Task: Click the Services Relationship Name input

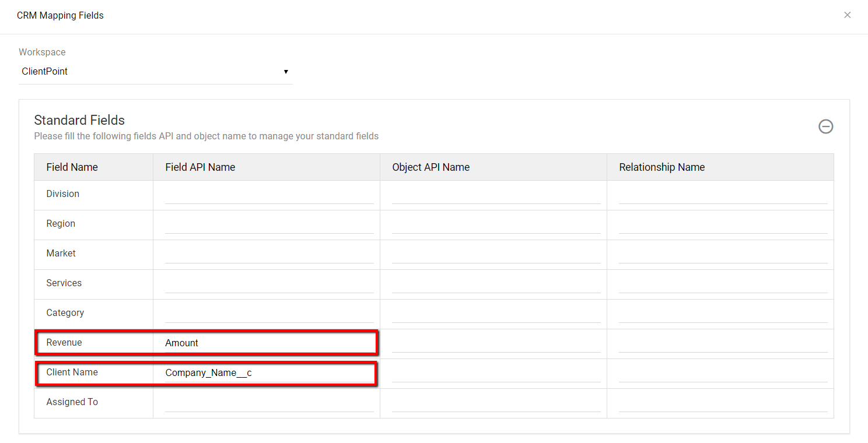Action: [x=723, y=283]
